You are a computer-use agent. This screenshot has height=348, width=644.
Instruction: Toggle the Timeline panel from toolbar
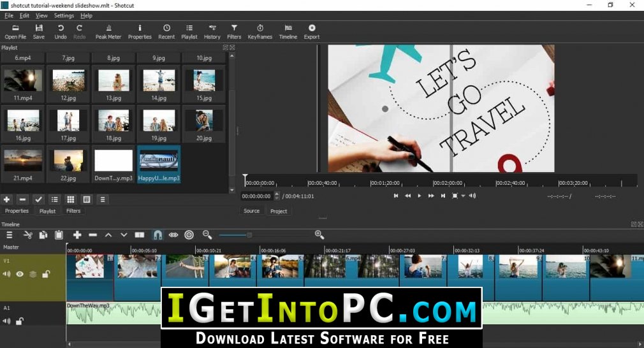pyautogui.click(x=288, y=32)
